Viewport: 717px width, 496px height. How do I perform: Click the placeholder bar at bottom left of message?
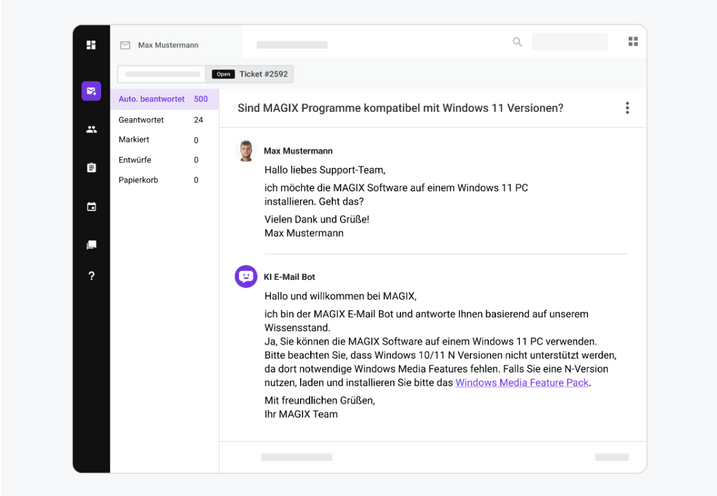[x=297, y=457]
